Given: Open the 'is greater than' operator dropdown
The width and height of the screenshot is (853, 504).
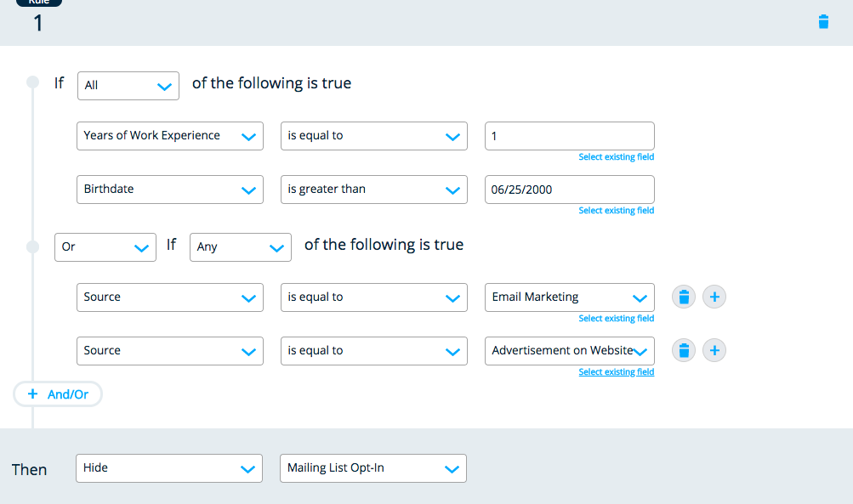Looking at the screenshot, I should [374, 190].
